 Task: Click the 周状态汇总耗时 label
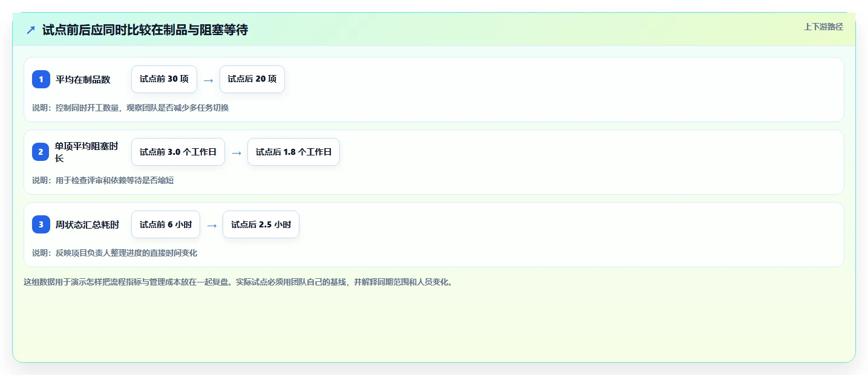point(87,224)
